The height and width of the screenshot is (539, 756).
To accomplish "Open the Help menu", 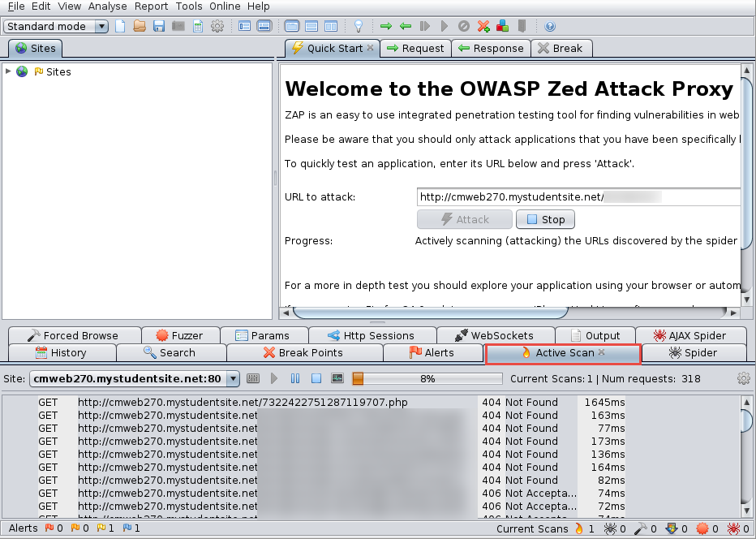I will tap(259, 6).
